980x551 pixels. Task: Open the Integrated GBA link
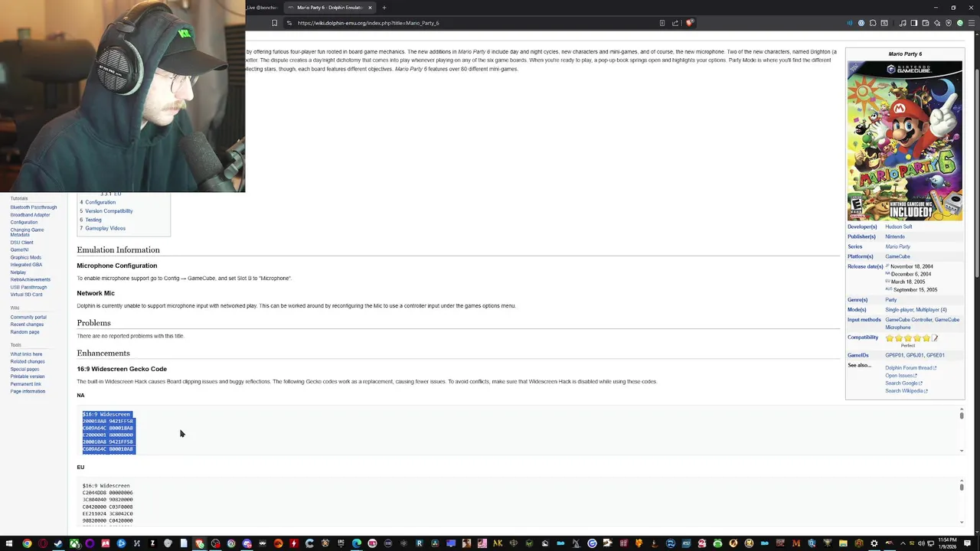(26, 265)
